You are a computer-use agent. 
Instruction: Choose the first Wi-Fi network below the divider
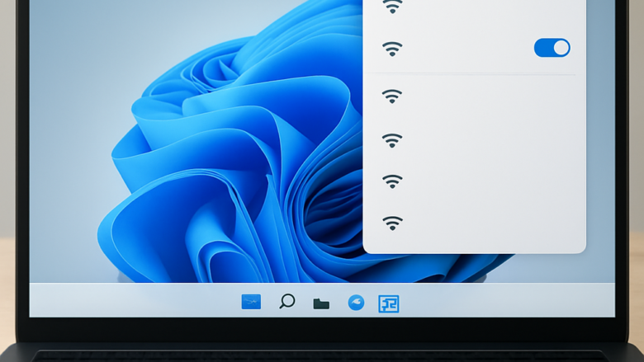(x=392, y=96)
